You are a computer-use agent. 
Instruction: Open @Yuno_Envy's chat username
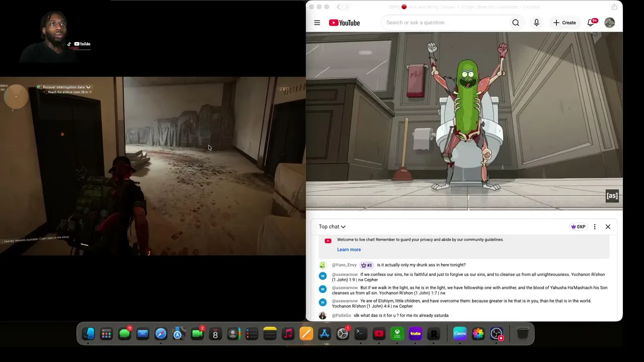(x=344, y=265)
